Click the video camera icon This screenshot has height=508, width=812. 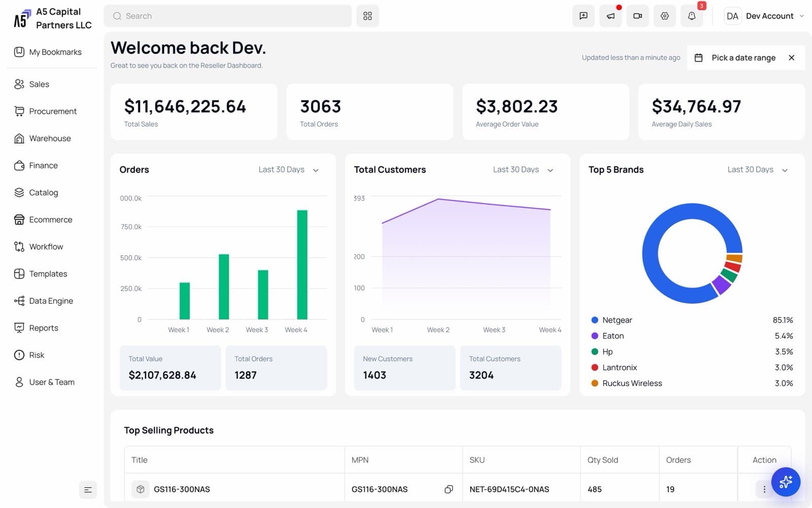coord(637,16)
